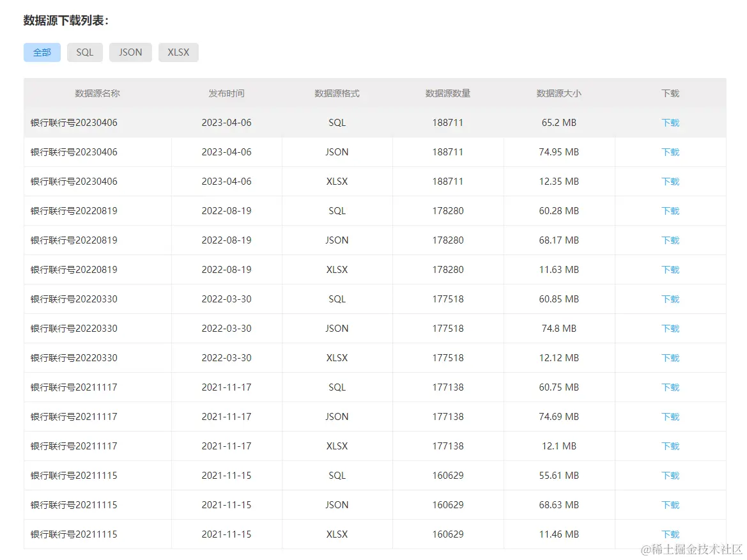Viewport: 747px width, 560px height.
Task: Download 银行联行号20211117 XLSX file
Action: point(670,446)
